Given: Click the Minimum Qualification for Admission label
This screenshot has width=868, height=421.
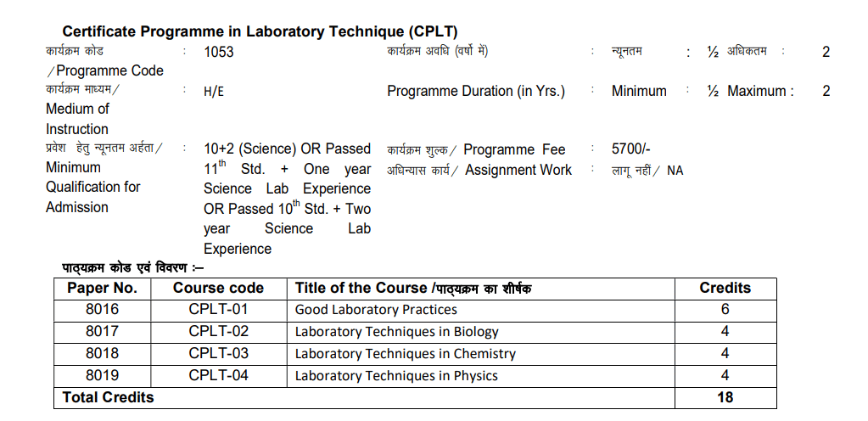Looking at the screenshot, I should pyautogui.click(x=92, y=187).
